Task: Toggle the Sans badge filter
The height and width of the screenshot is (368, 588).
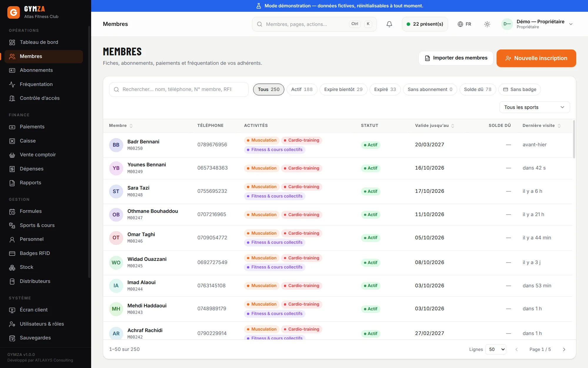Action: 519,89
